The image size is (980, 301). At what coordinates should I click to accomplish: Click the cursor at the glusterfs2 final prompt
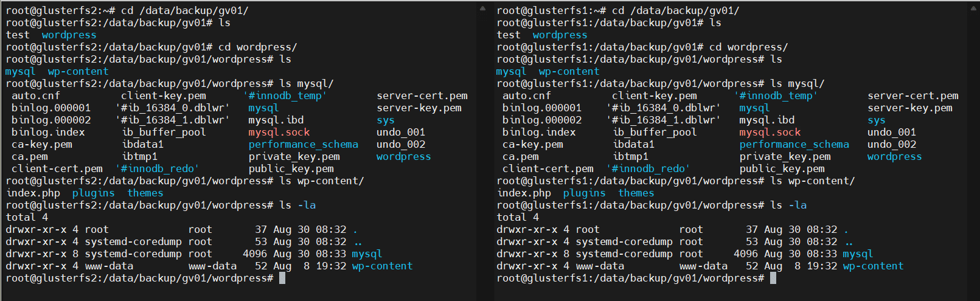282,278
